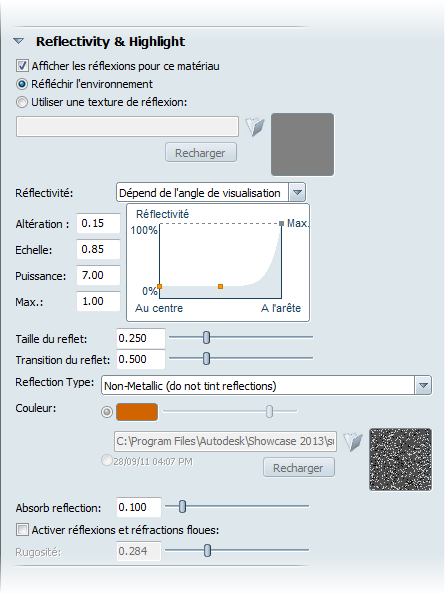Enable Activer réflexions et réfractions floues
The image size is (445, 595).
pyautogui.click(x=22, y=529)
